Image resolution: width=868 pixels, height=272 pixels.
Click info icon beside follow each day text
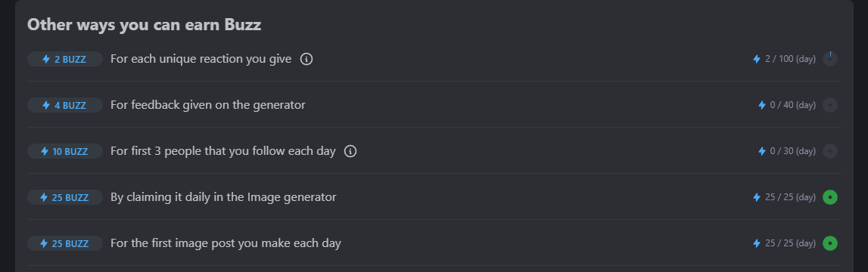(x=350, y=151)
